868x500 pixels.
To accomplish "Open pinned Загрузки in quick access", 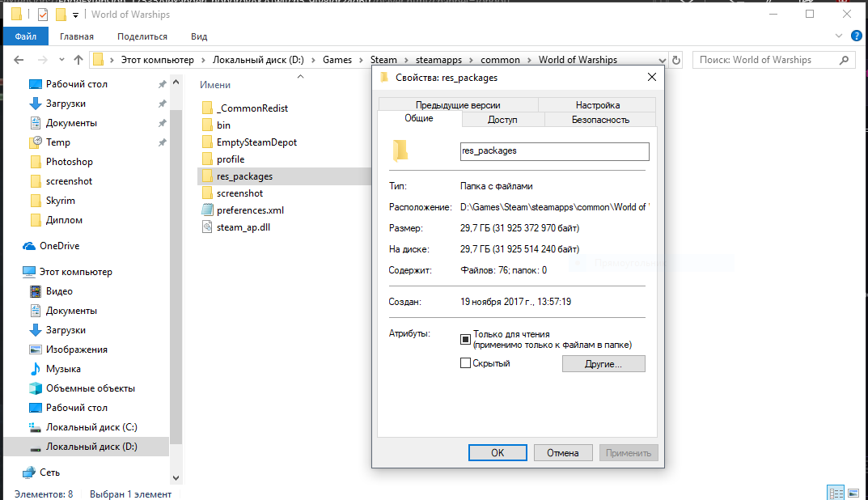I will coord(66,104).
